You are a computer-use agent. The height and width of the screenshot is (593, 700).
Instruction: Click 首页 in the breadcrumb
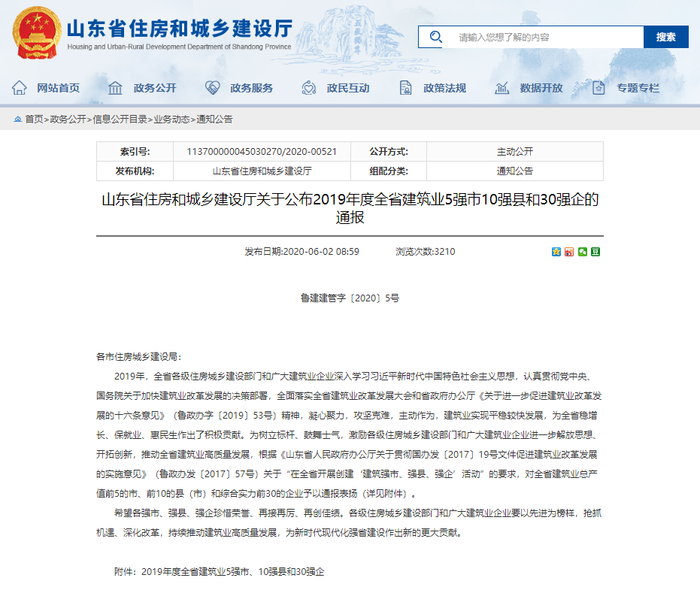(34, 120)
